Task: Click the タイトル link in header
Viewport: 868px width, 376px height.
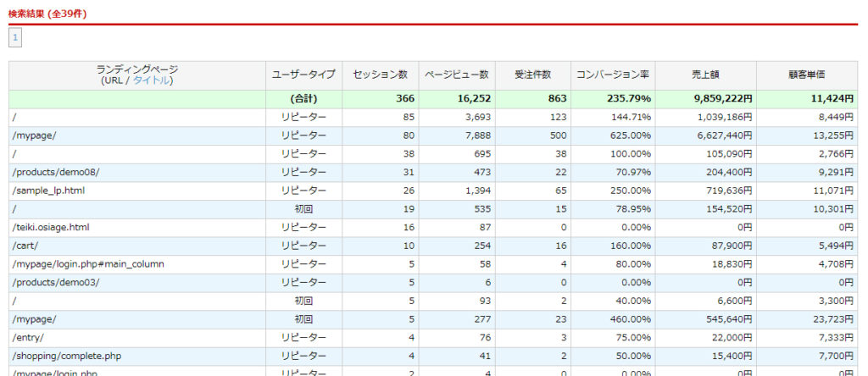Action: point(153,80)
